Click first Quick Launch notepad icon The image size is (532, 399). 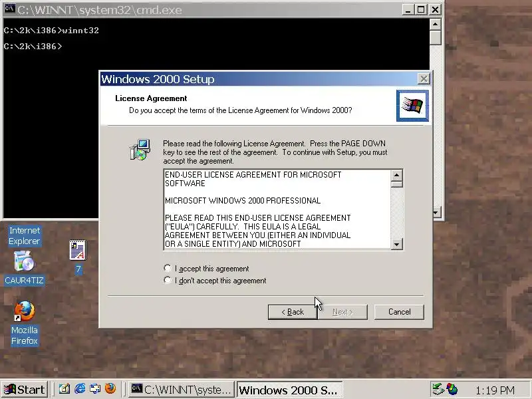pyautogui.click(x=64, y=388)
